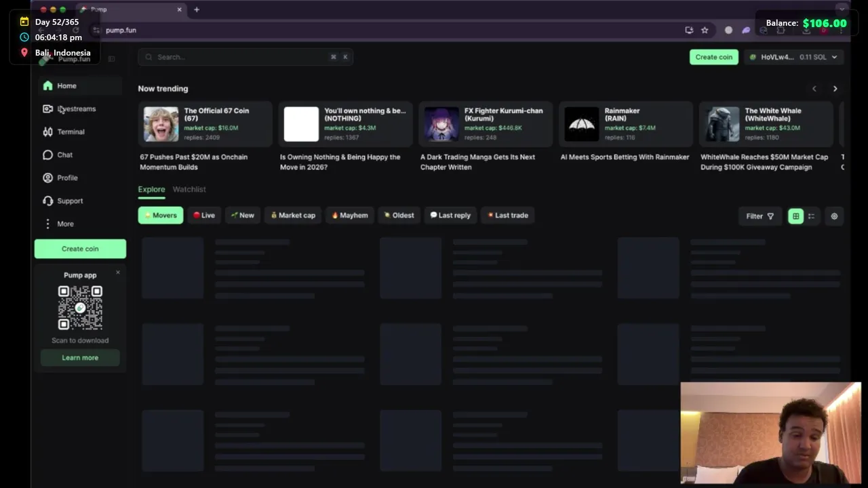Image resolution: width=868 pixels, height=488 pixels.
Task: Click the green sidebar Create coin button
Action: (x=80, y=249)
